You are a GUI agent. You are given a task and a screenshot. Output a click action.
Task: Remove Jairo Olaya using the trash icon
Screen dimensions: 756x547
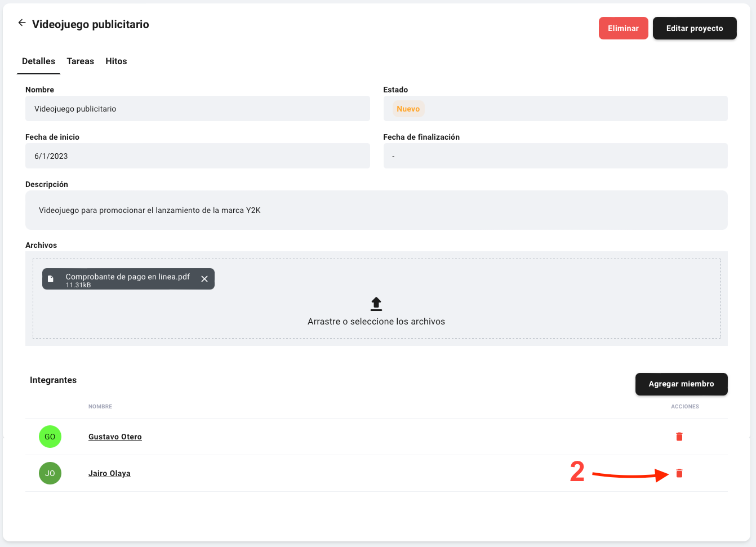point(679,473)
